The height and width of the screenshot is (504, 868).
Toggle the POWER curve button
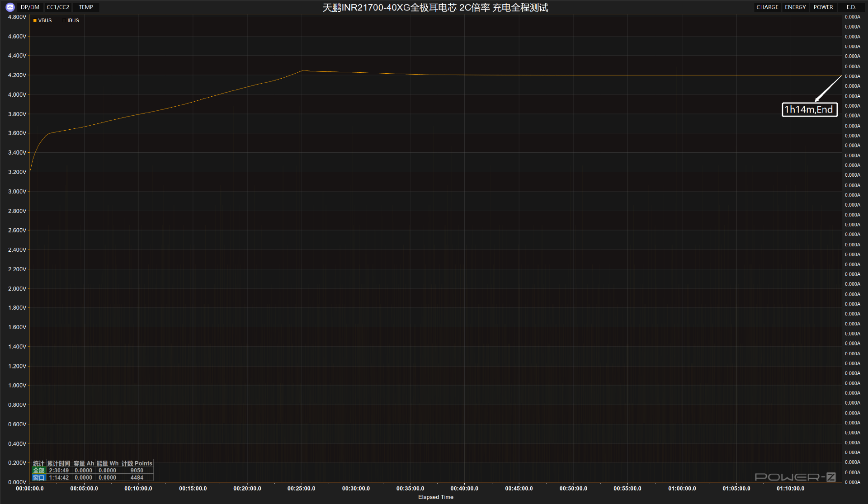pos(823,7)
